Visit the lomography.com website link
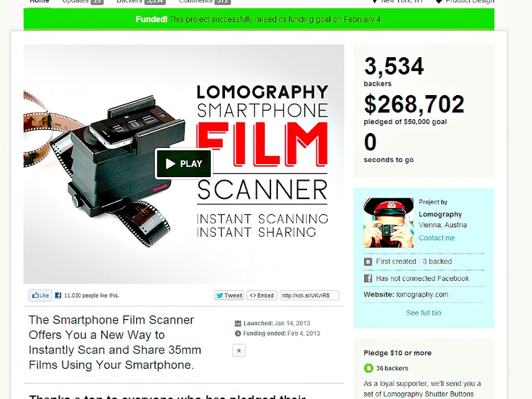 coord(422,295)
